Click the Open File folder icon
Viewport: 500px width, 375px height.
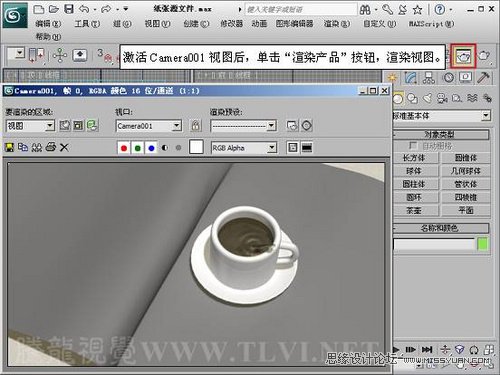(54, 9)
